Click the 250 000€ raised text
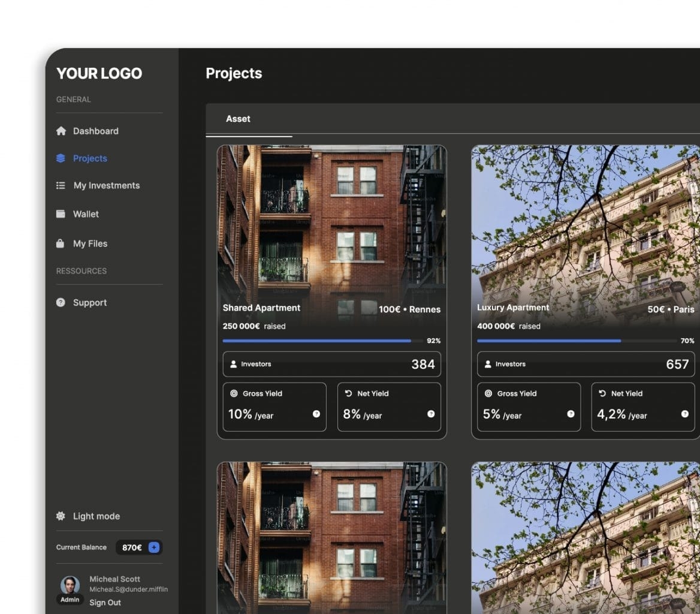 click(254, 326)
